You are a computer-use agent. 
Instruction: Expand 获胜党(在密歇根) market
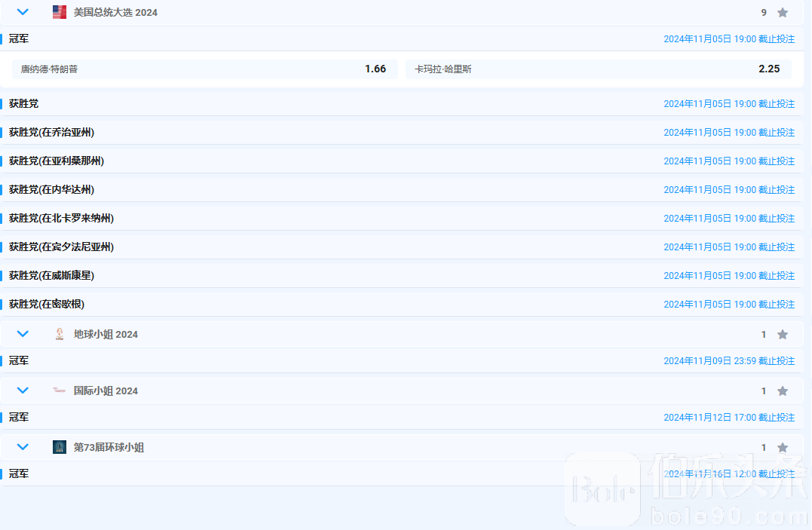tap(402, 304)
